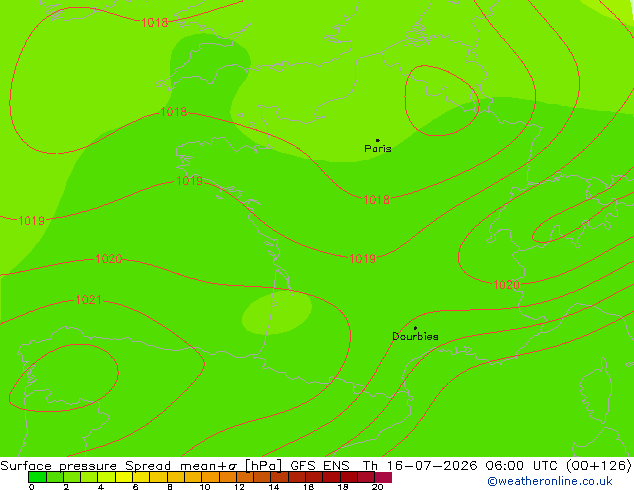Select the black dot marking Paris
The width and height of the screenshot is (634, 490).
click(378, 140)
